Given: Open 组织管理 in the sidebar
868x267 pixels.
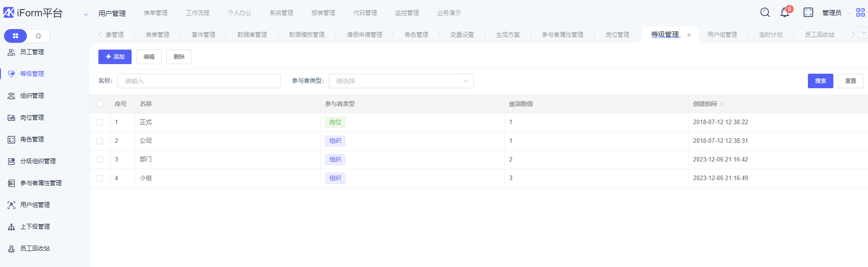Looking at the screenshot, I should 32,96.
